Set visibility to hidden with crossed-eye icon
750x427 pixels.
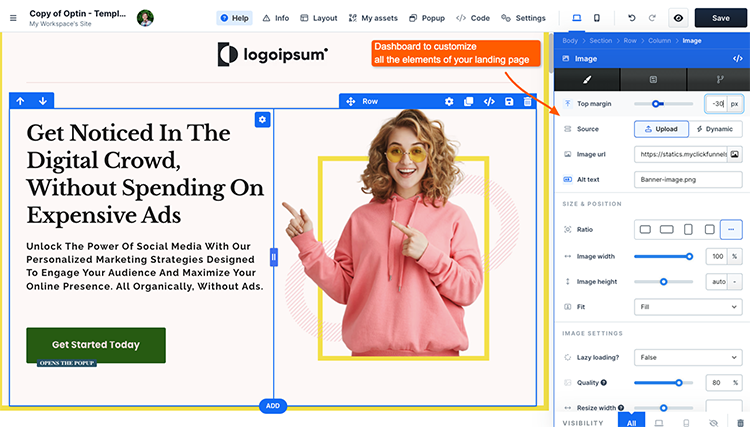point(713,423)
